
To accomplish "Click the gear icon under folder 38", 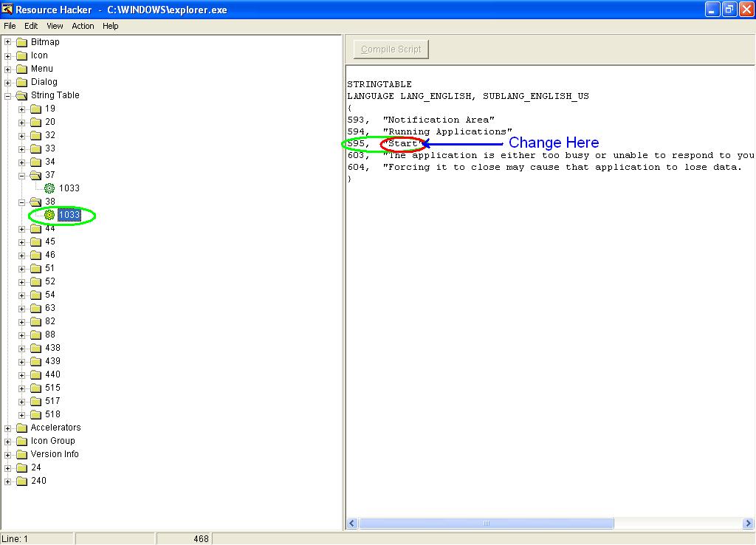I will point(49,215).
